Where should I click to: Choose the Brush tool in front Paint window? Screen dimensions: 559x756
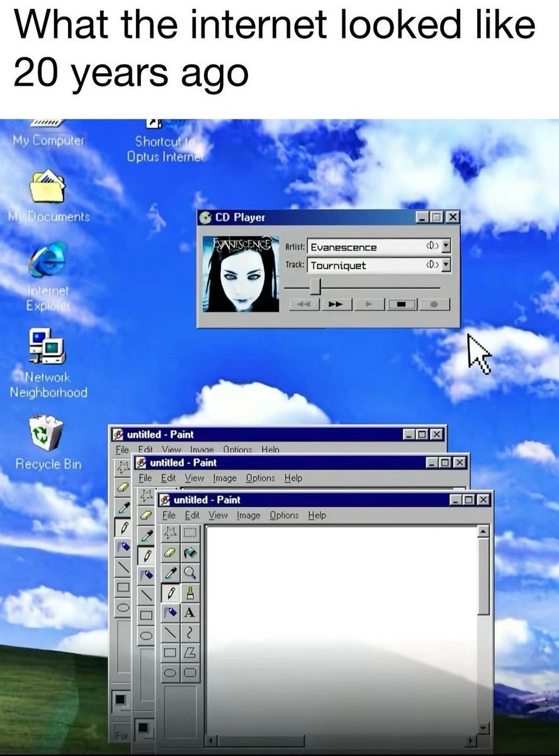tap(190, 592)
